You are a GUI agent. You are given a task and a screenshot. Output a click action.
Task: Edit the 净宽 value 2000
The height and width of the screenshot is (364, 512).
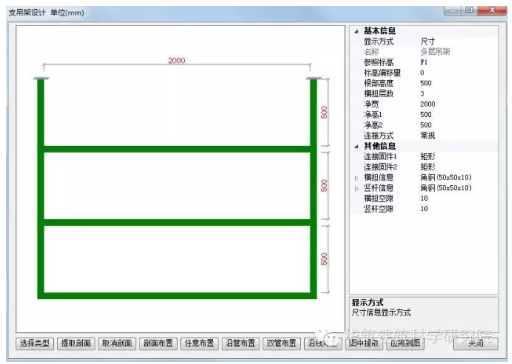pos(428,104)
